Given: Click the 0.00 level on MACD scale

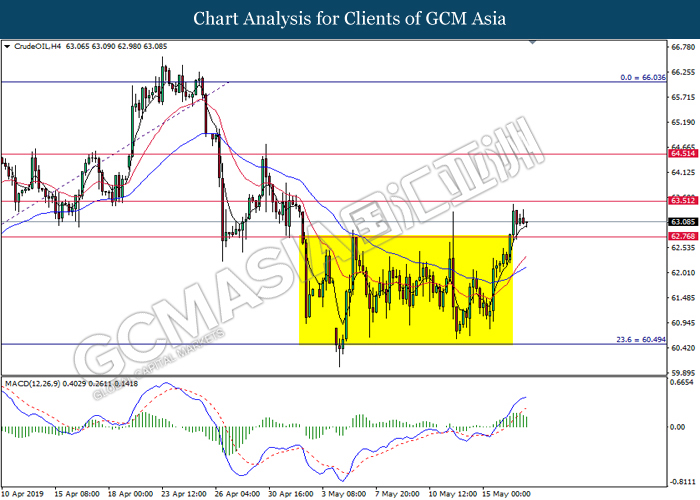Looking at the screenshot, I should click(x=678, y=427).
